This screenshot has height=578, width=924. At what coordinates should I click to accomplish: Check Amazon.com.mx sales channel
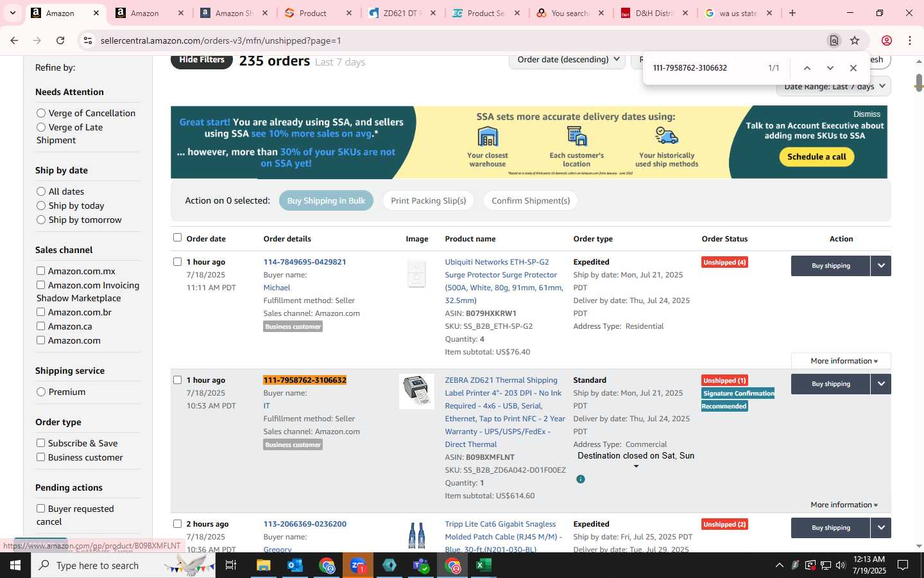[x=40, y=271]
